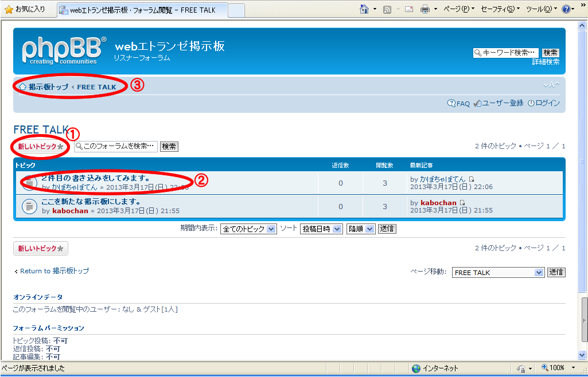Viewport: 588px width, 377px height.
Task: Click the フォーラムパーミッション heading
Action: [x=48, y=328]
